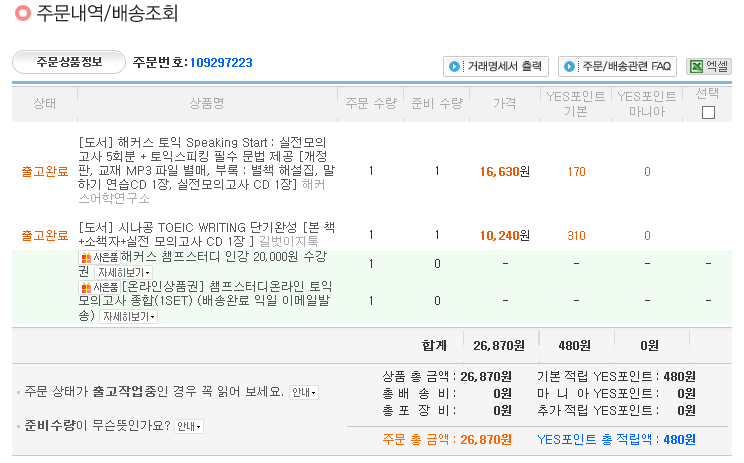The image size is (744, 463).
Task: Click the YES포인트 기본 column header
Action: click(576, 104)
